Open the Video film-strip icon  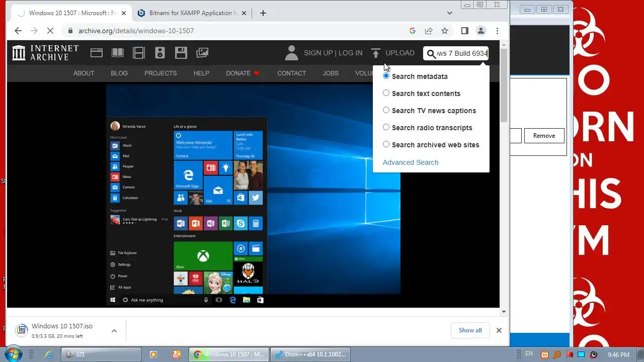coord(139,53)
